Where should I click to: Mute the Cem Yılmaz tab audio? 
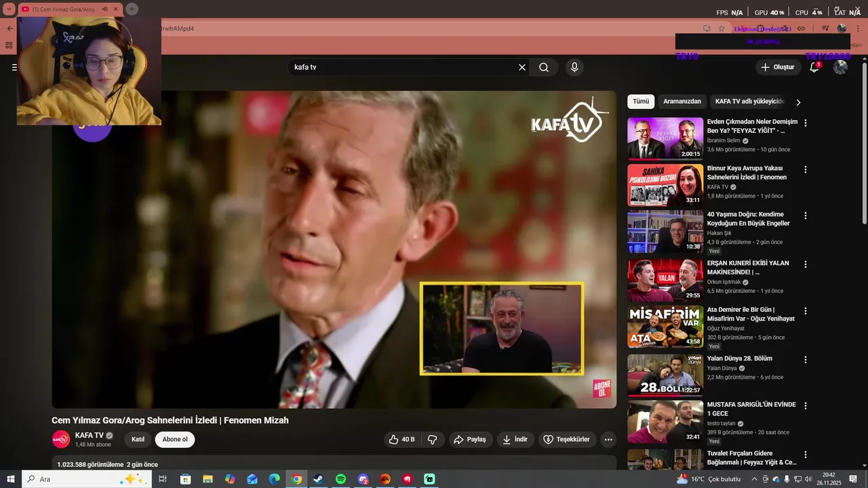point(104,9)
